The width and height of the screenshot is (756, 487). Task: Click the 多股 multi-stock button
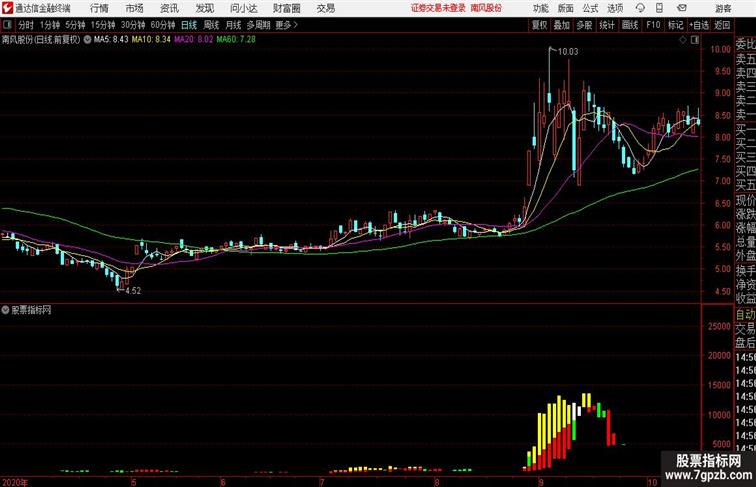pos(584,25)
